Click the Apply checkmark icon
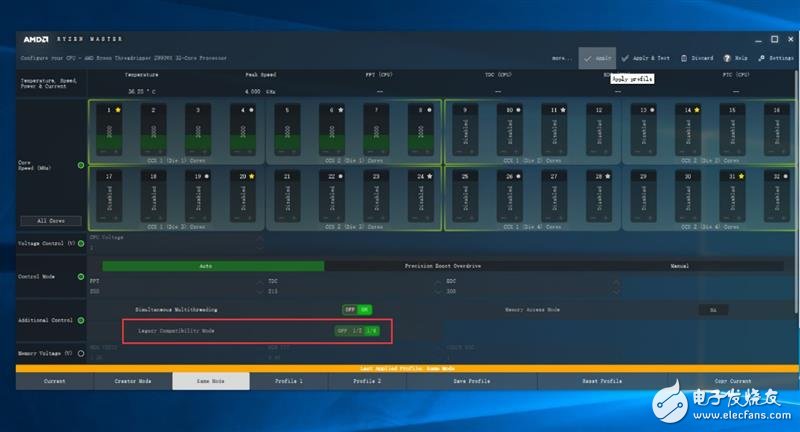800x432 pixels. tap(587, 59)
